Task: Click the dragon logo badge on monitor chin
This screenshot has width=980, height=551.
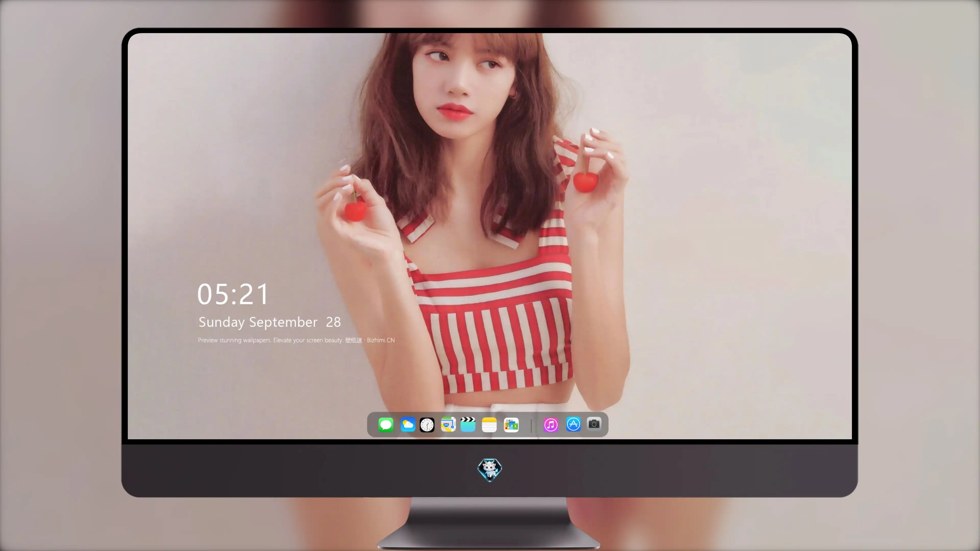Action: click(x=490, y=470)
